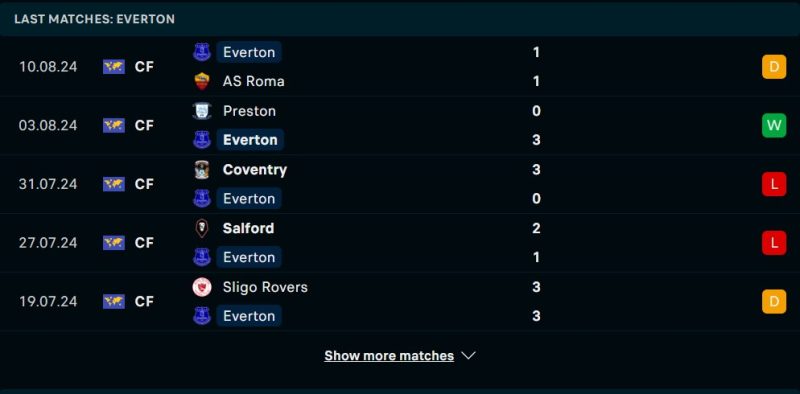800x394 pixels.
Task: Open the Sligo Rovers team name
Action: point(265,287)
